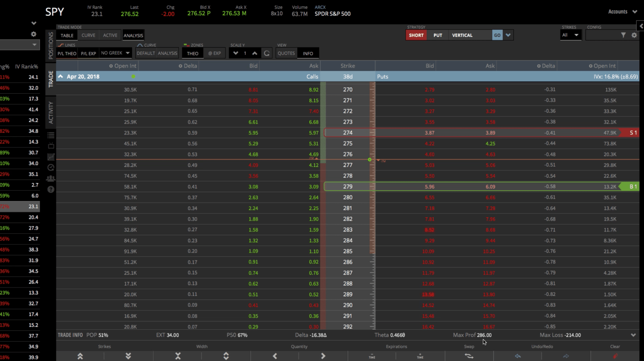Collapse the Apr 20, 2018 expiration
The image size is (644, 361).
point(60,77)
